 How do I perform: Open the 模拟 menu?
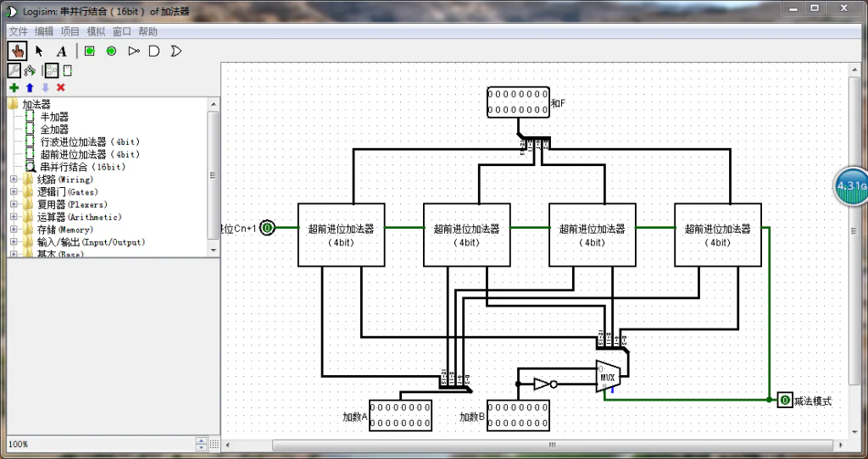96,31
